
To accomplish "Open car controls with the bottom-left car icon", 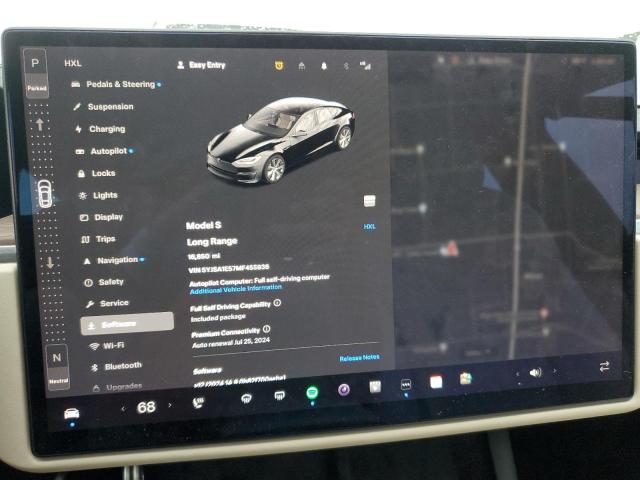I will [71, 414].
